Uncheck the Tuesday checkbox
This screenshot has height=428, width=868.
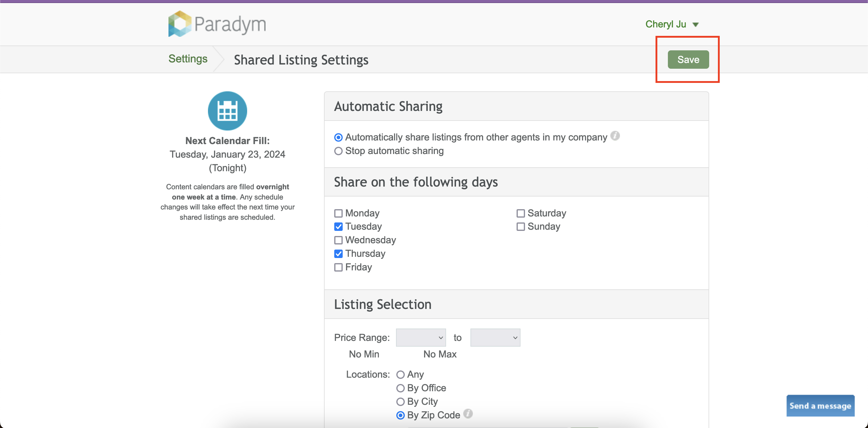pyautogui.click(x=338, y=227)
